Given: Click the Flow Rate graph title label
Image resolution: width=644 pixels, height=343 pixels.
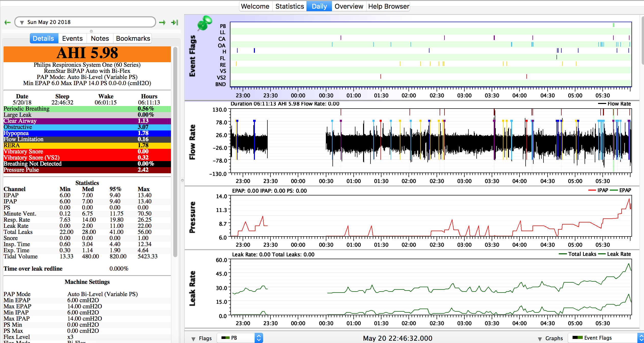Looking at the screenshot, I should 192,142.
